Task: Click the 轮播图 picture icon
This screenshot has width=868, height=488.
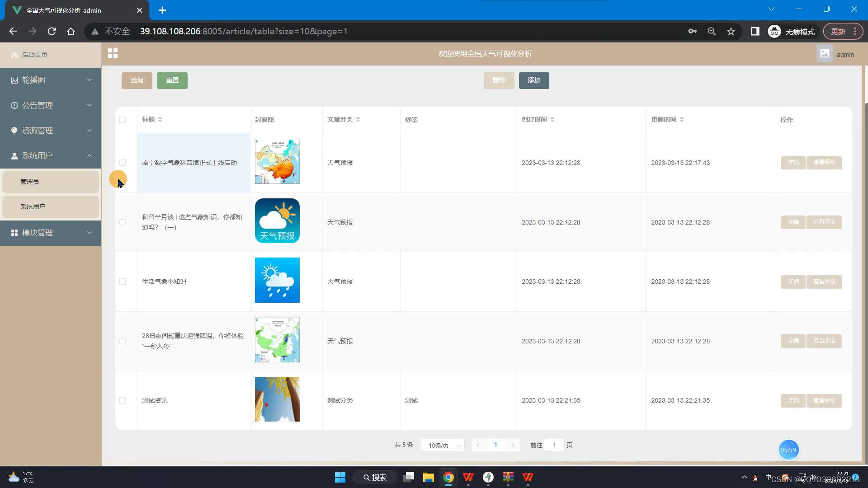Action: (14, 80)
